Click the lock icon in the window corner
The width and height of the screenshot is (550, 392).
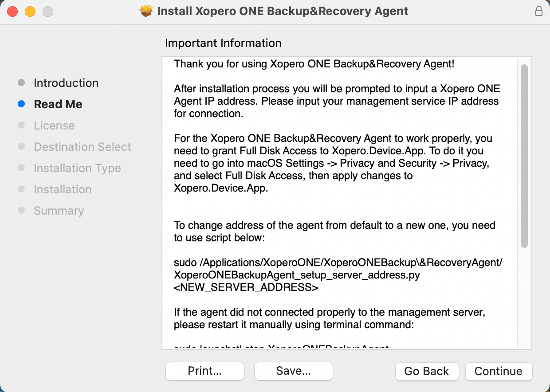coord(539,11)
